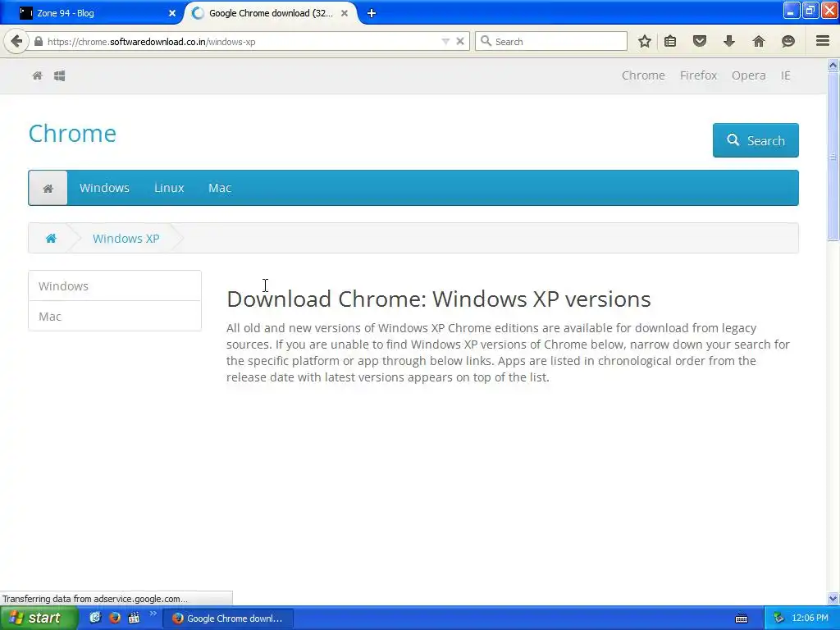Choose Windows in the left sidebar list
This screenshot has height=630, width=840.
[115, 286]
